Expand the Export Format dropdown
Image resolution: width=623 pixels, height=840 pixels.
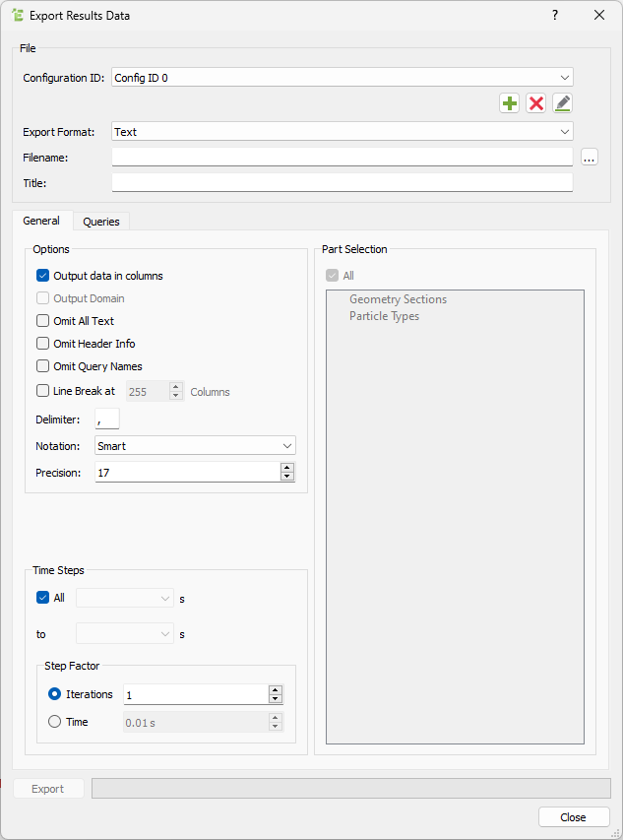tap(342, 131)
